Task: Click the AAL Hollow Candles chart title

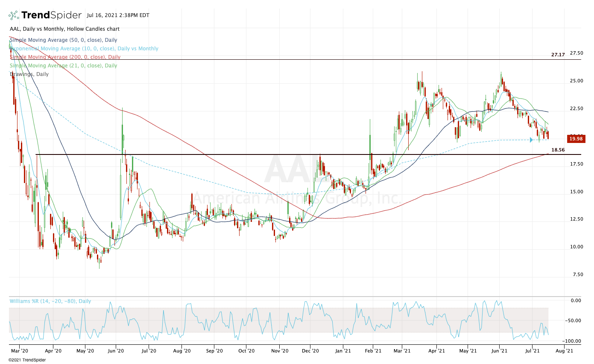Action: click(64, 29)
